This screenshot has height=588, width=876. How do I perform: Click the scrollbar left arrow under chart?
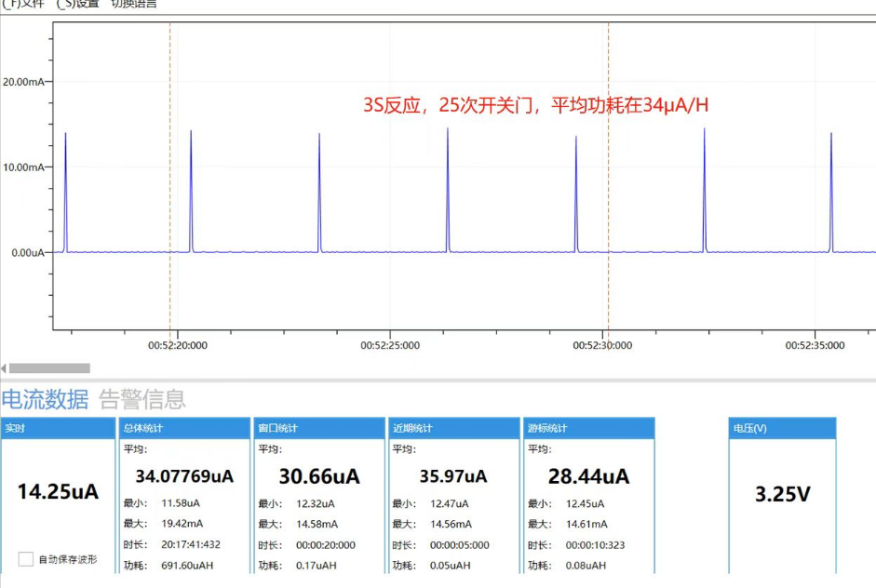4,368
